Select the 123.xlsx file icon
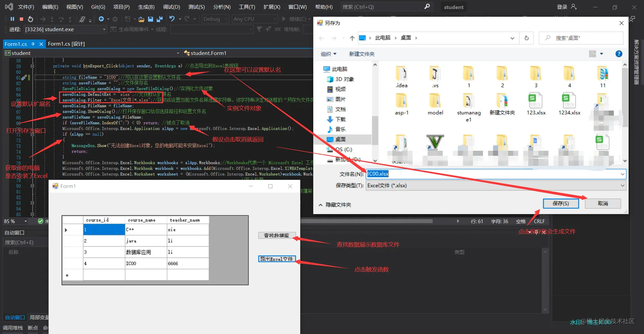 coord(536,101)
